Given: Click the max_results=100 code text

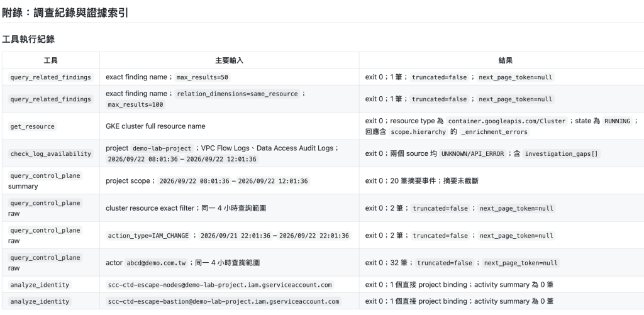Looking at the screenshot, I should pyautogui.click(x=136, y=105).
